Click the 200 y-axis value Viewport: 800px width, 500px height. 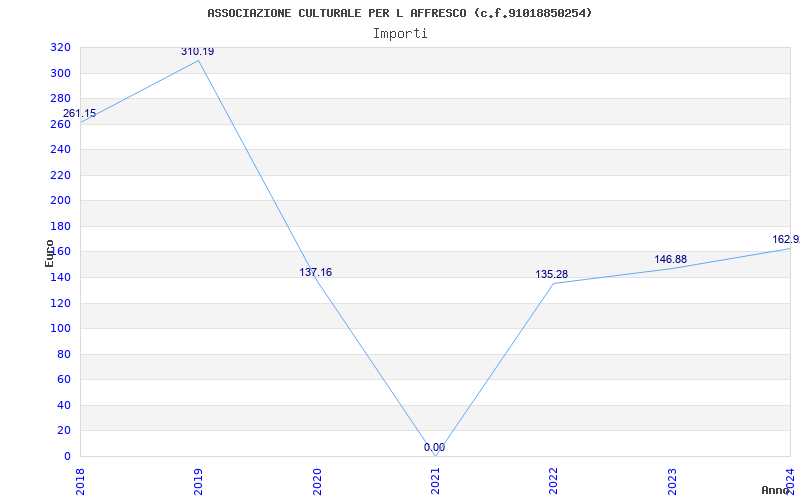pos(60,201)
